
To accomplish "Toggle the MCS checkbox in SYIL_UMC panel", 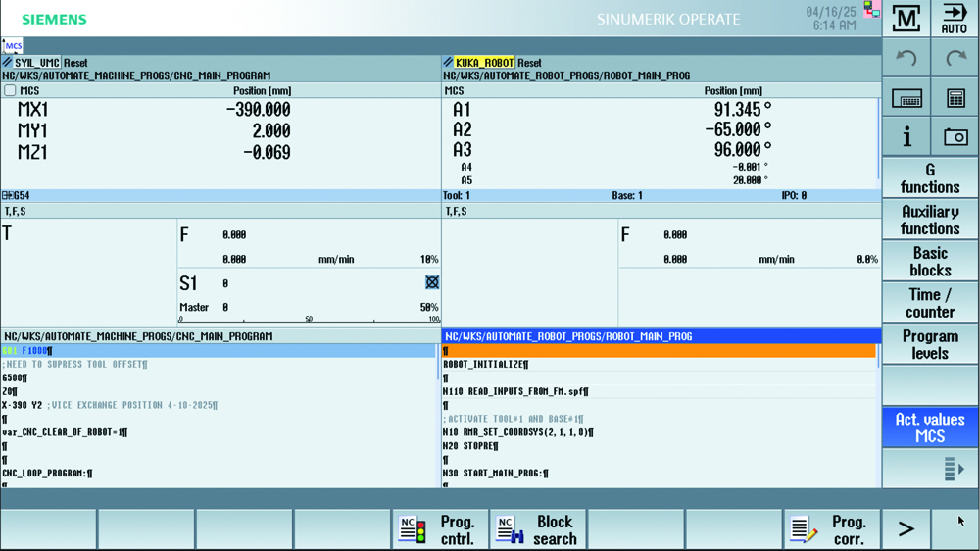I will [10, 90].
